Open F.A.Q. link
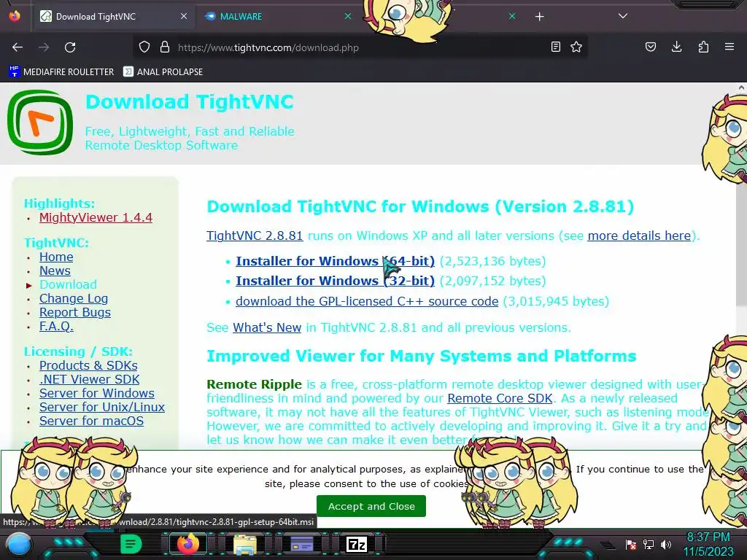Image resolution: width=747 pixels, height=560 pixels. [x=56, y=326]
